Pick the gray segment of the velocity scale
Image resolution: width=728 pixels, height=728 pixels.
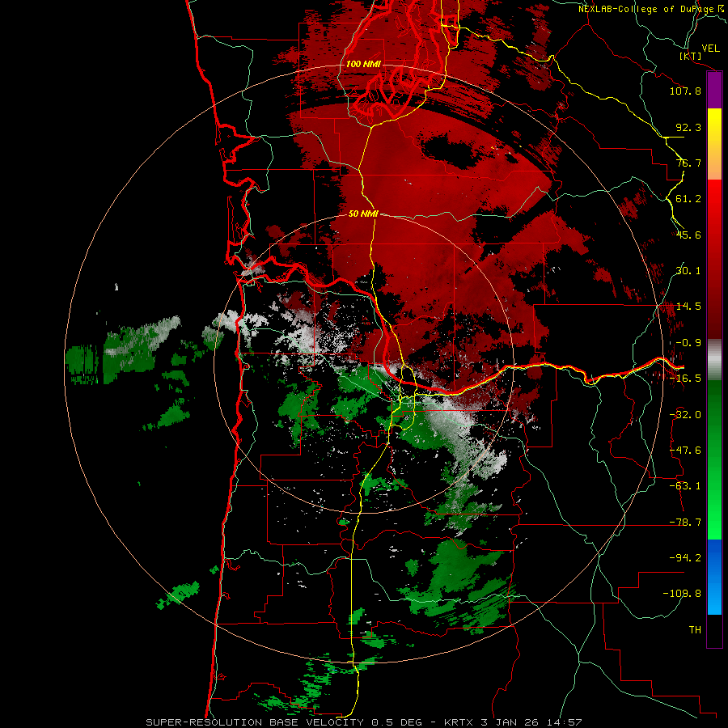[714, 359]
